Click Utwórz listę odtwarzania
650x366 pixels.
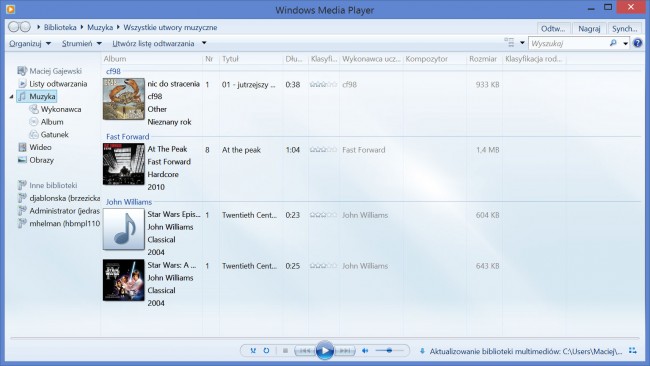(153, 43)
